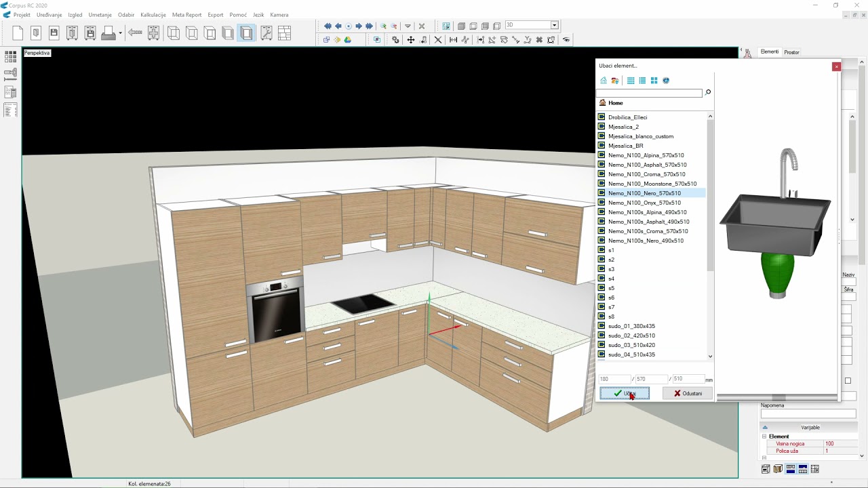Select Drobilica_Elleci in the list

[627, 117]
